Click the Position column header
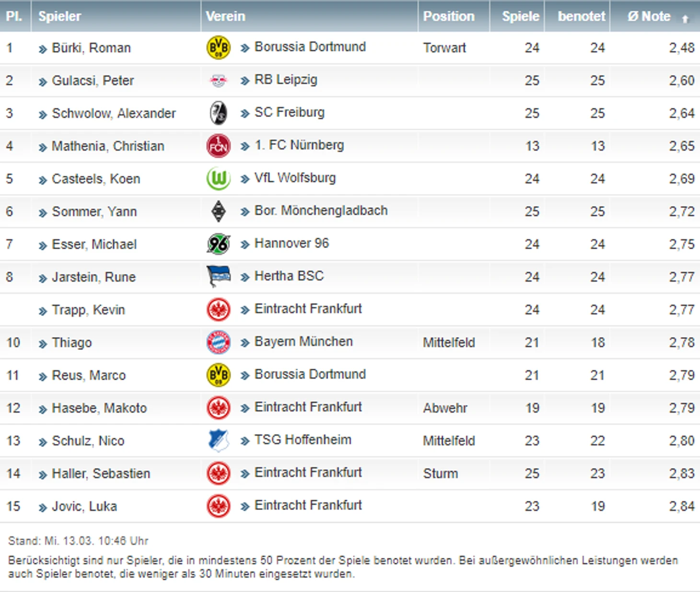 [449, 16]
